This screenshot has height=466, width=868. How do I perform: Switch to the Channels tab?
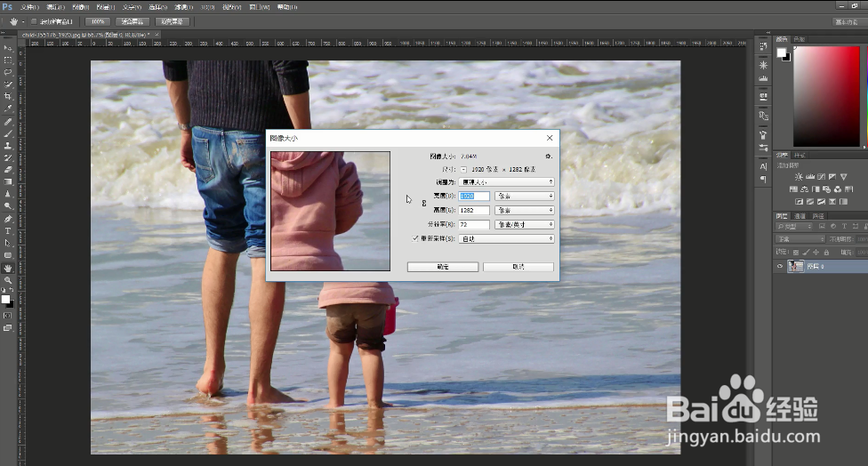tap(800, 216)
